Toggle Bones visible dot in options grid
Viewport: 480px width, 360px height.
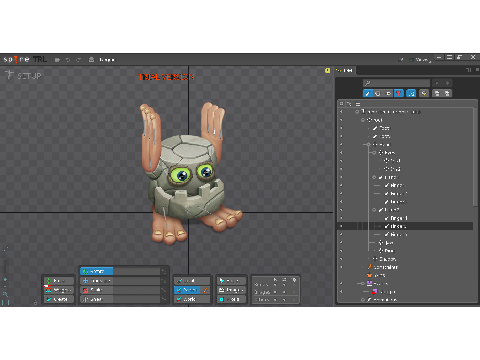tap(284, 285)
